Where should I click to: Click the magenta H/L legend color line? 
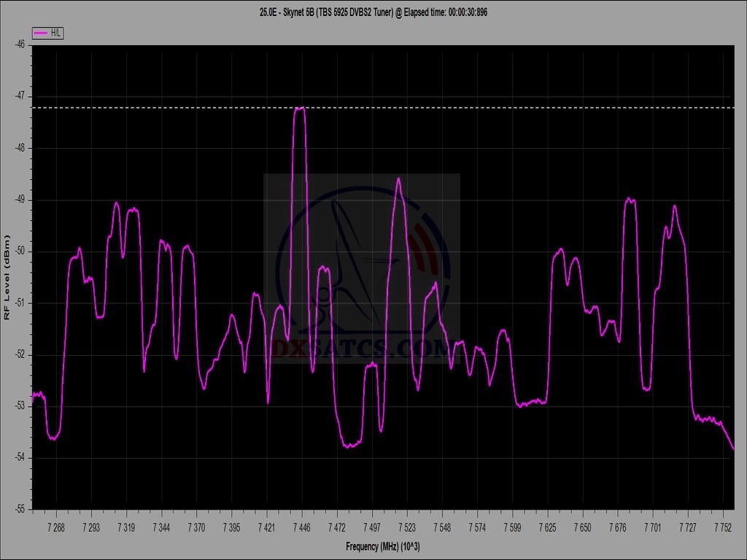tap(41, 33)
